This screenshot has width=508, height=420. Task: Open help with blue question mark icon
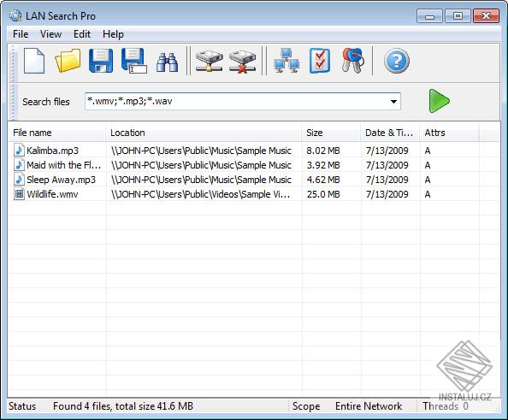click(x=397, y=61)
